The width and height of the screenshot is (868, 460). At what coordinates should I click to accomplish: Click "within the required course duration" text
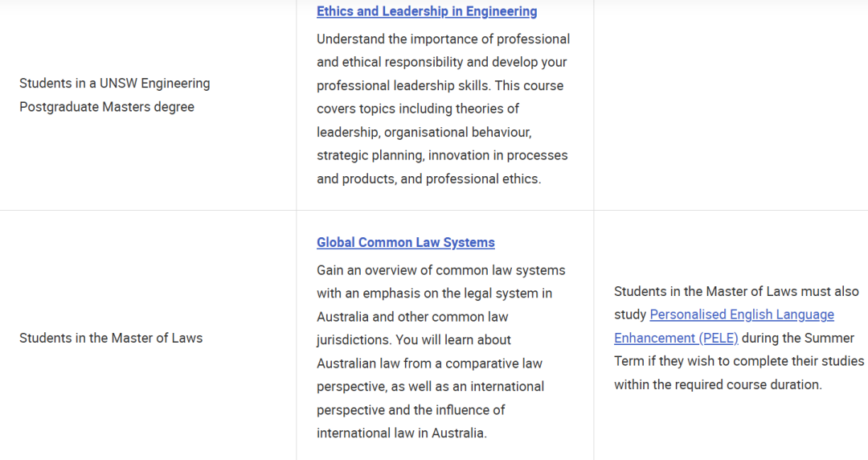click(718, 384)
